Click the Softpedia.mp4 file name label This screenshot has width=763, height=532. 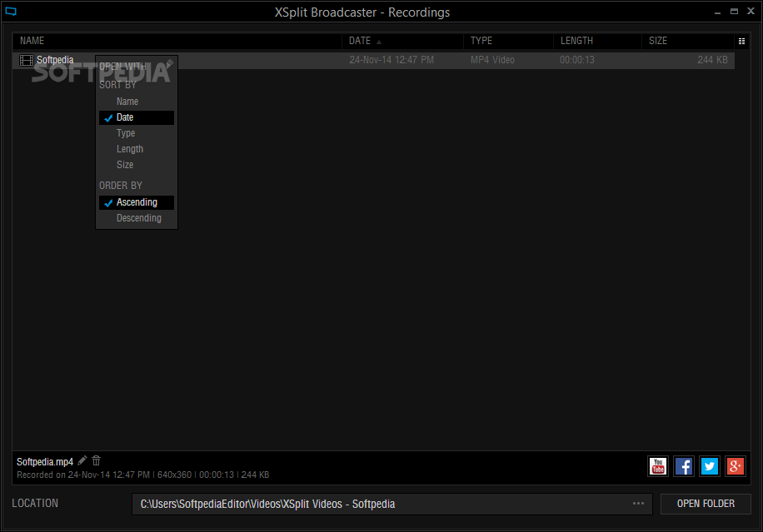(45, 462)
